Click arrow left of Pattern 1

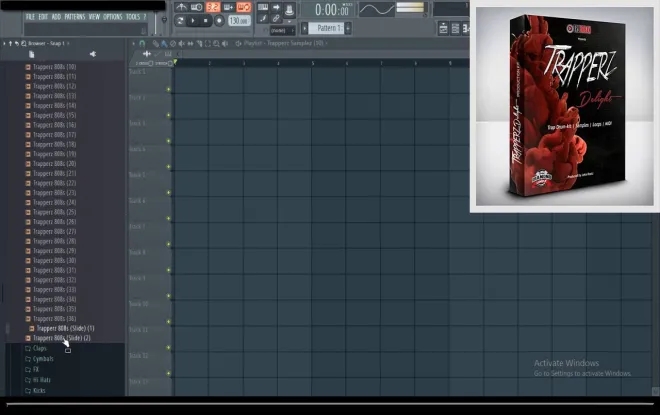[305, 28]
